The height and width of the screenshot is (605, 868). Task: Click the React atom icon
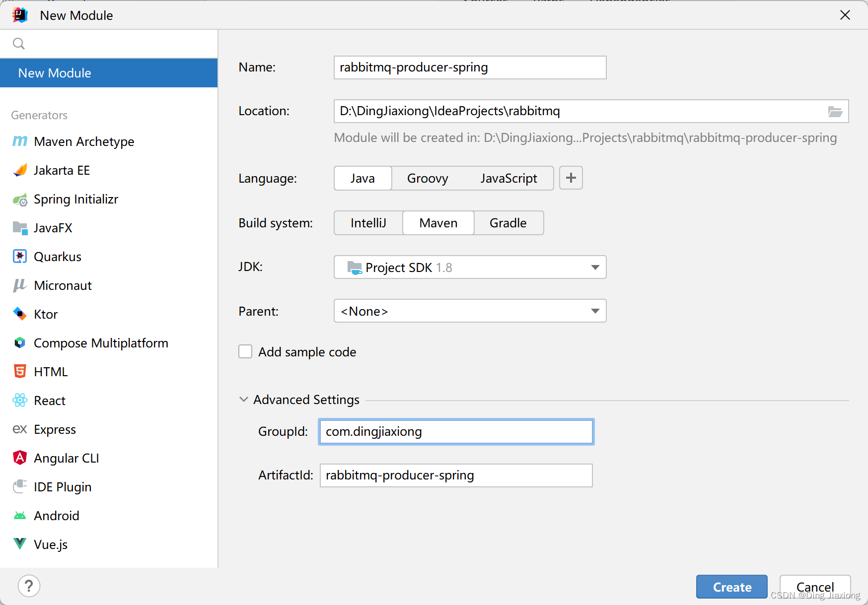[x=20, y=401]
